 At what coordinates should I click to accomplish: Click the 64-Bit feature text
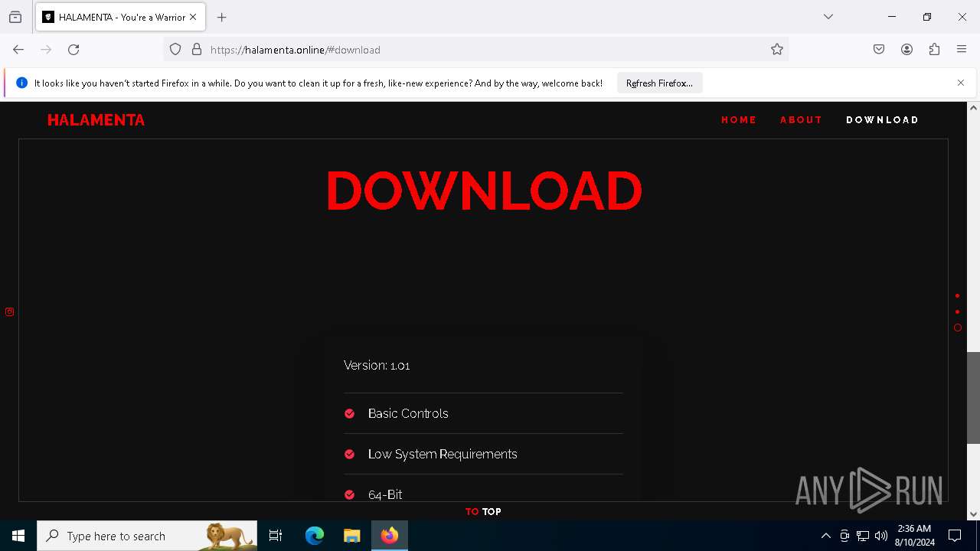point(385,494)
